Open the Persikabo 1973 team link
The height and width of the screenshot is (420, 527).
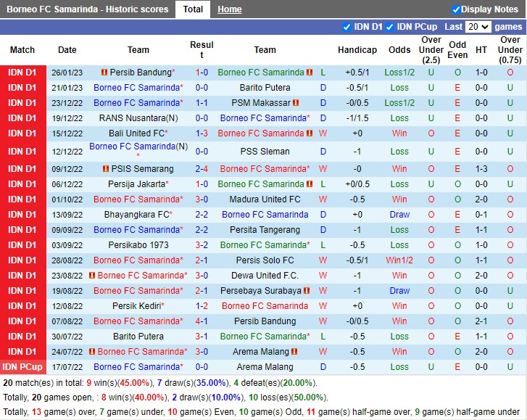click(x=138, y=245)
